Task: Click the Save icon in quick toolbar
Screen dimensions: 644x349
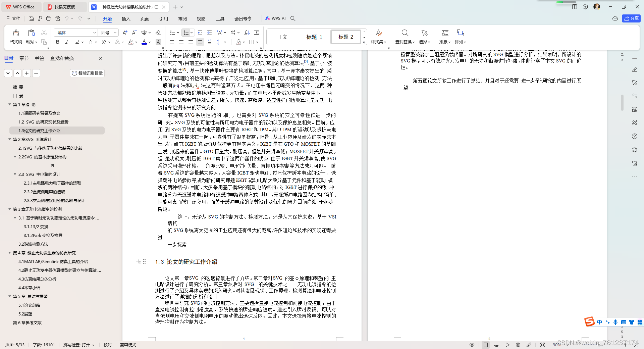Action: pos(31,18)
